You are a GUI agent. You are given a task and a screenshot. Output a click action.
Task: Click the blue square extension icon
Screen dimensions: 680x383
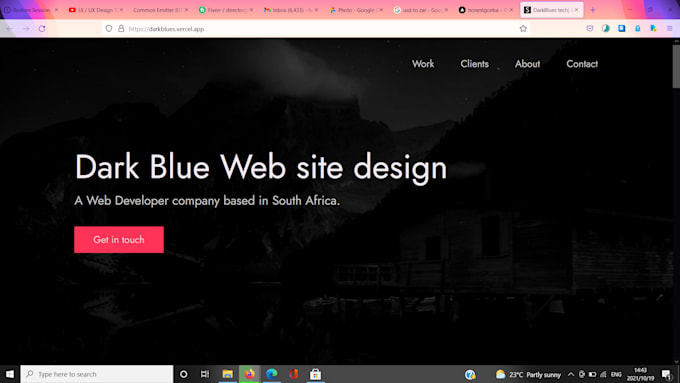(621, 29)
